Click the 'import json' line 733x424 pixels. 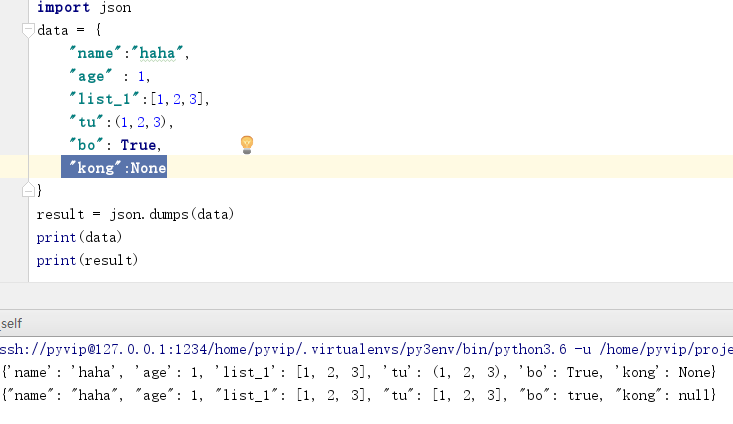coord(84,7)
